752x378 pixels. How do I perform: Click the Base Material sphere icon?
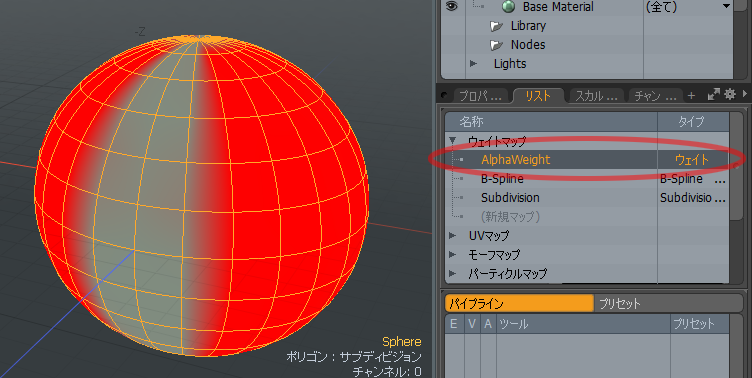[508, 7]
